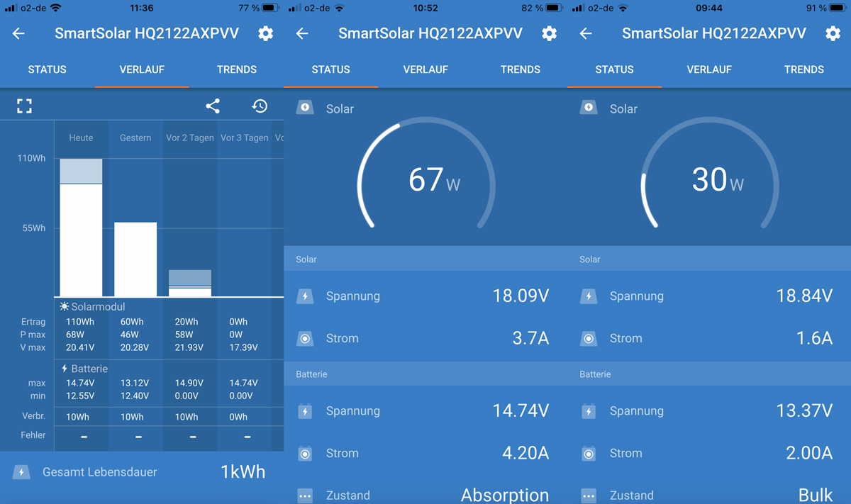Click the total lifetime energy icon
Image resolution: width=851 pixels, height=504 pixels.
click(x=21, y=472)
